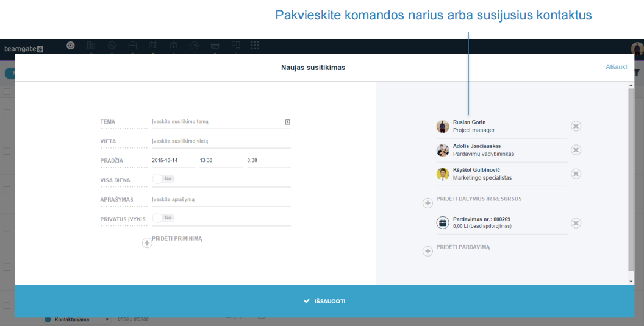Open the calendar icon in top navigation
Viewport: 644px width, 326px height.
[153, 46]
